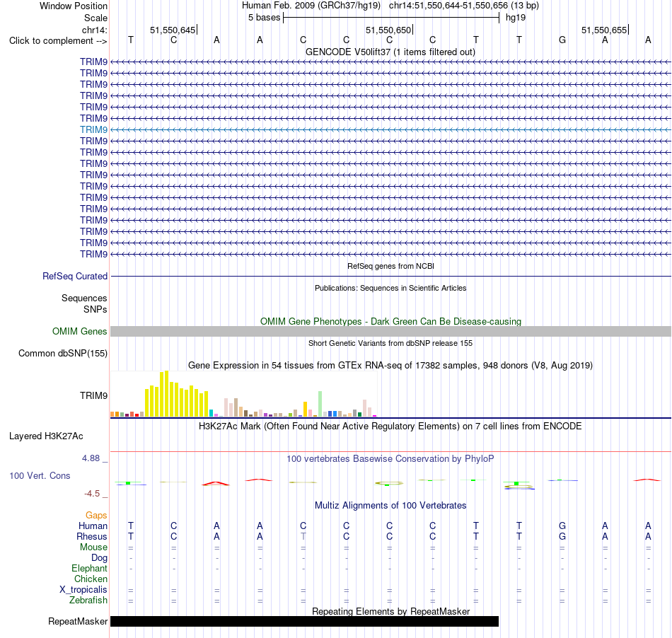
Task: Click the "Mouse" alignment row label
Action: point(93,547)
